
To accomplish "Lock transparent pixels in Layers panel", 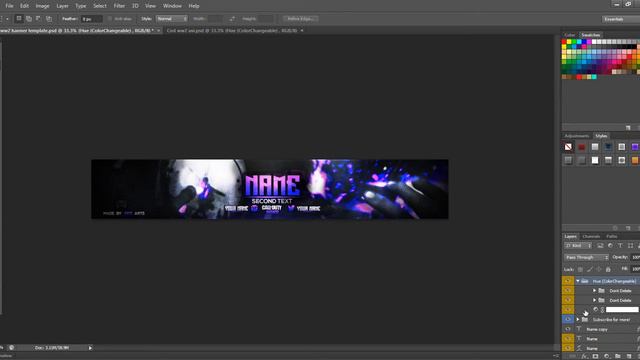I will tap(580, 269).
